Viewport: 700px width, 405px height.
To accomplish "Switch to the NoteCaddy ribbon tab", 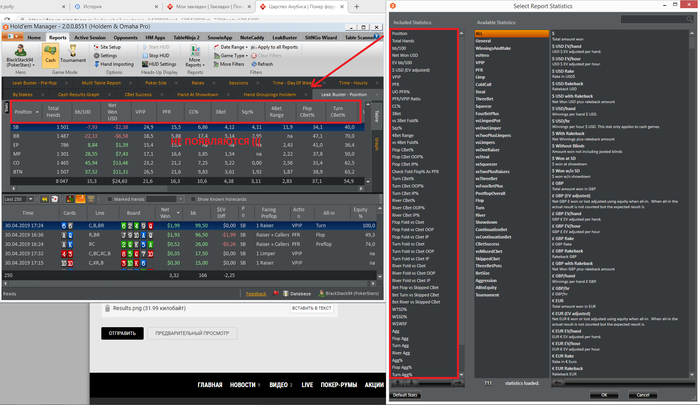I will [252, 38].
